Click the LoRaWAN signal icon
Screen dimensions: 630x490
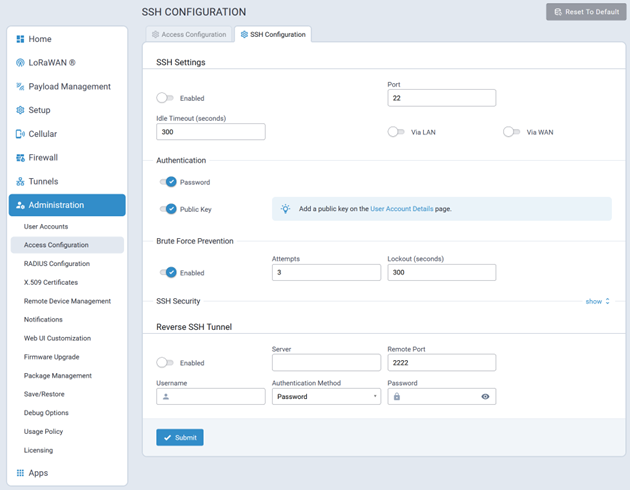[20, 63]
